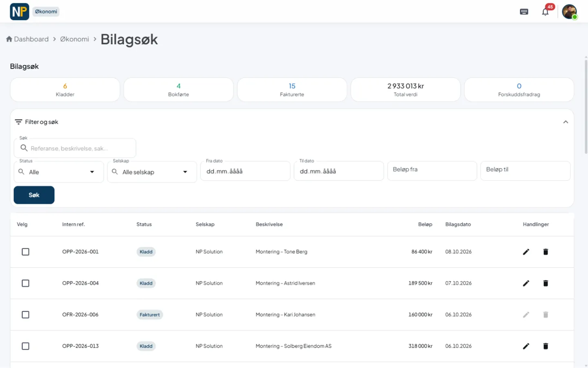Select the Kladder summary tab
The width and height of the screenshot is (588, 368).
(65, 90)
